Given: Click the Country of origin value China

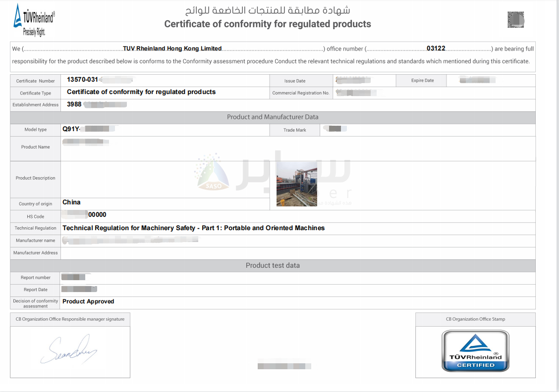Looking at the screenshot, I should tap(71, 202).
